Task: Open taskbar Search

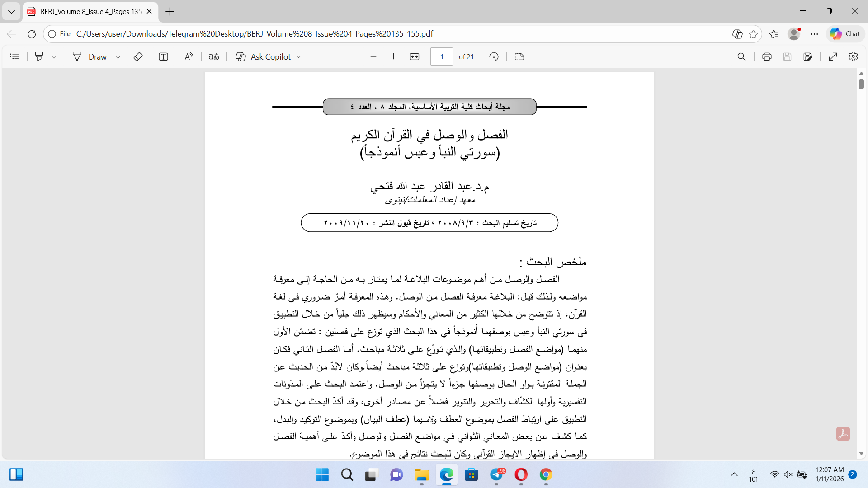Action: 347,475
